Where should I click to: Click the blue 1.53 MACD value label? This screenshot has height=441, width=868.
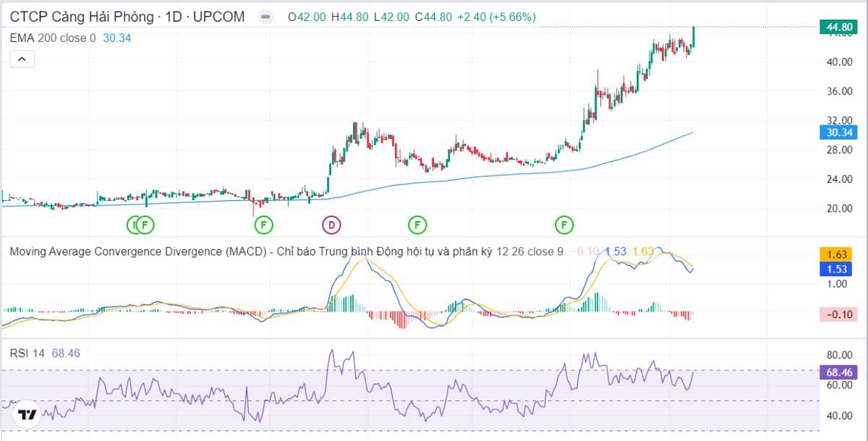pyautogui.click(x=838, y=269)
